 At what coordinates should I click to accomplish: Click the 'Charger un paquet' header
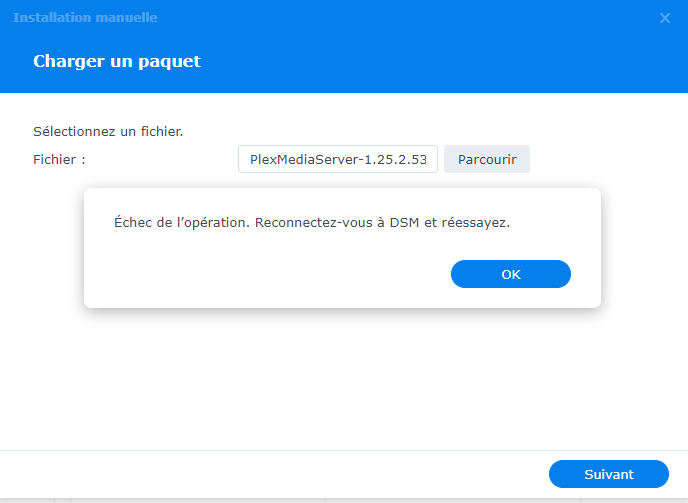[x=117, y=61]
